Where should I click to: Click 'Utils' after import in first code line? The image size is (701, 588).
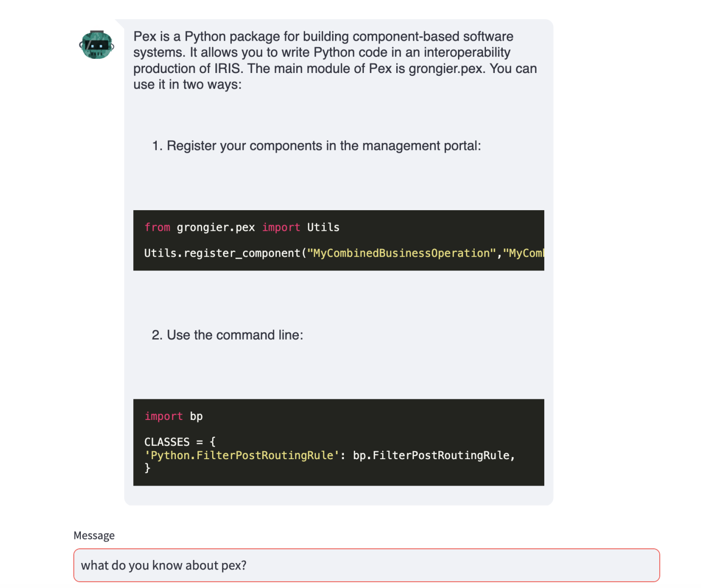[323, 227]
